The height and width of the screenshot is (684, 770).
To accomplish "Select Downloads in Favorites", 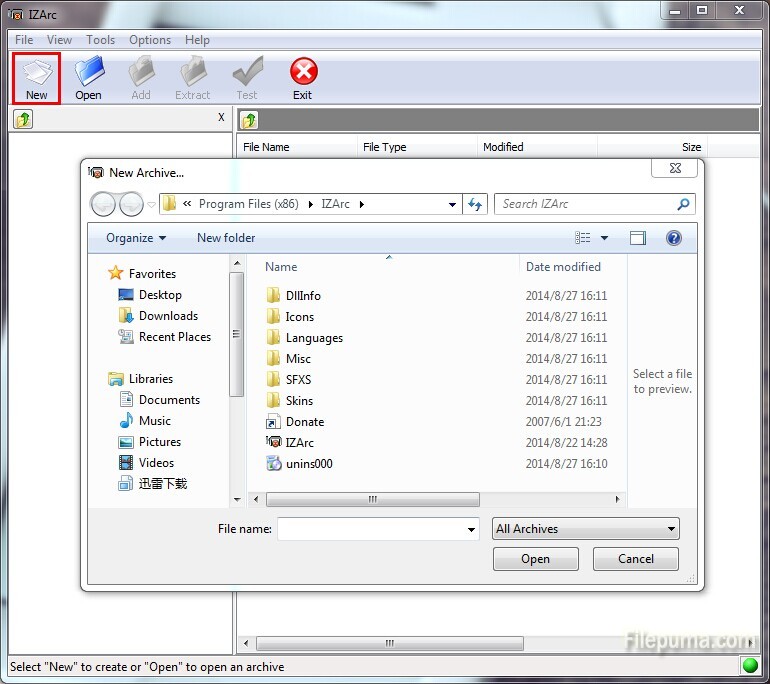I will [168, 316].
